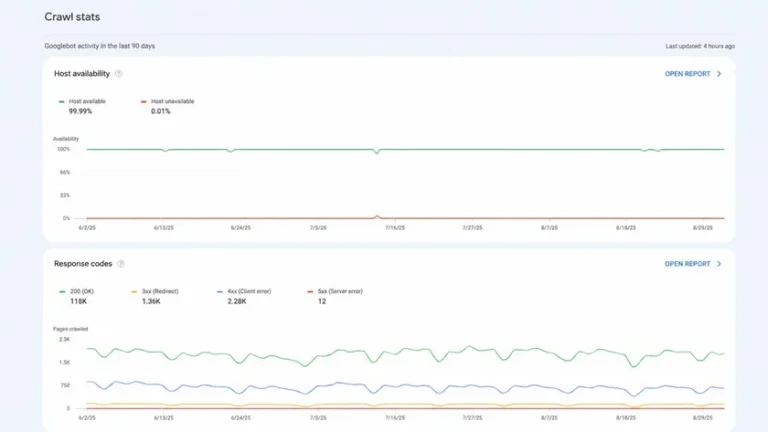This screenshot has width=768, height=432.
Task: Click the Pages crawled axis label
Action: point(71,329)
